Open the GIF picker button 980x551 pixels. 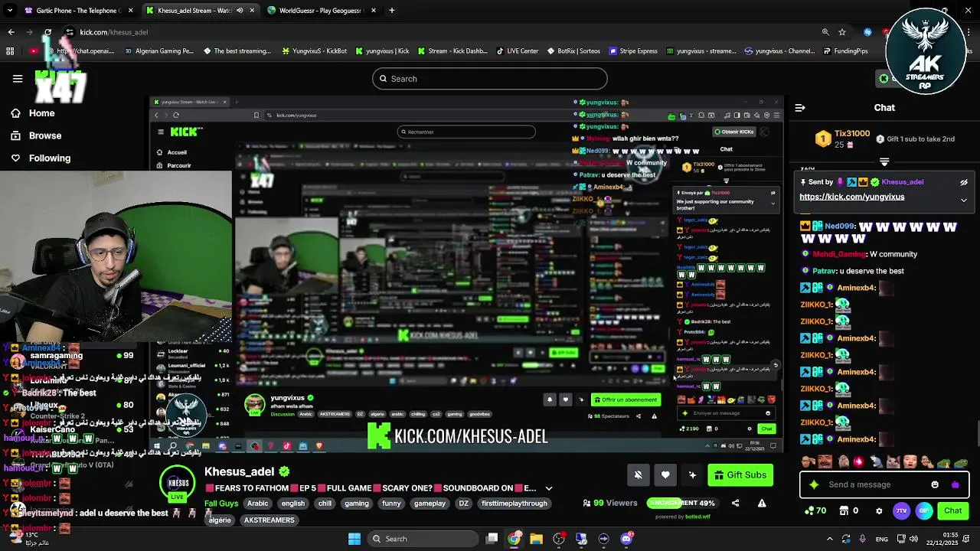924,510
